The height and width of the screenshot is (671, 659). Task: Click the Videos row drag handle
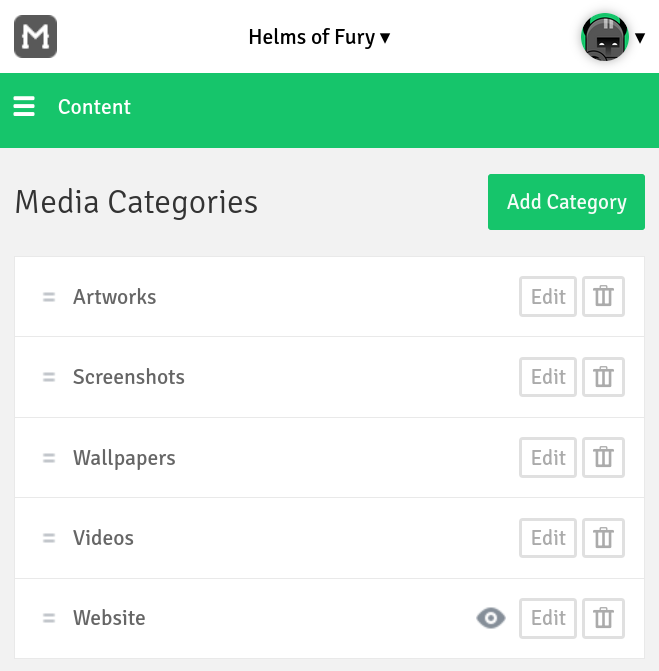pos(49,538)
